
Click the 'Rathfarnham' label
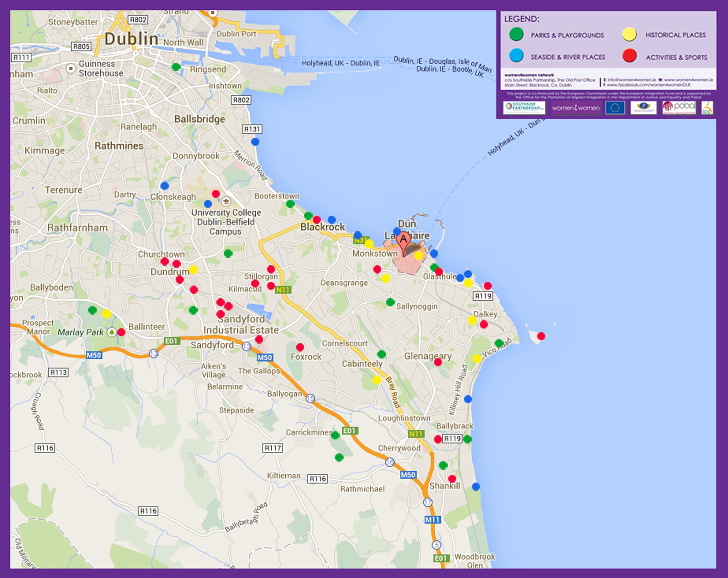[78, 228]
